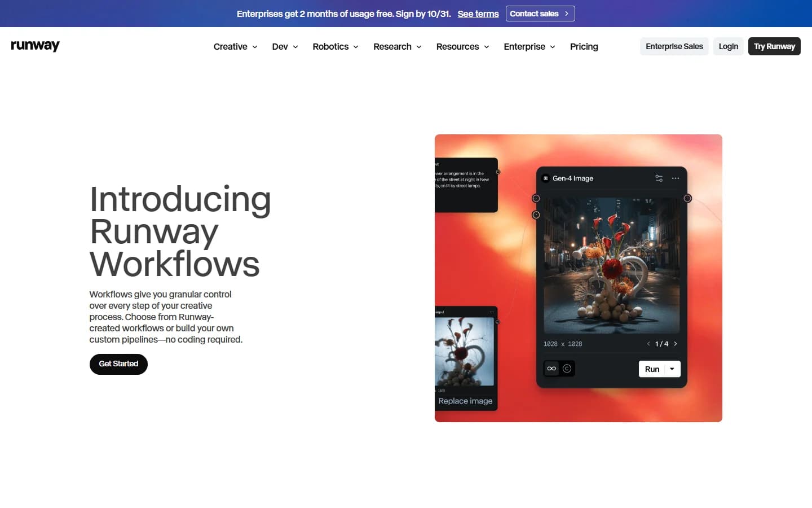812x508 pixels.
Task: Click the prompt text card
Action: click(x=466, y=185)
